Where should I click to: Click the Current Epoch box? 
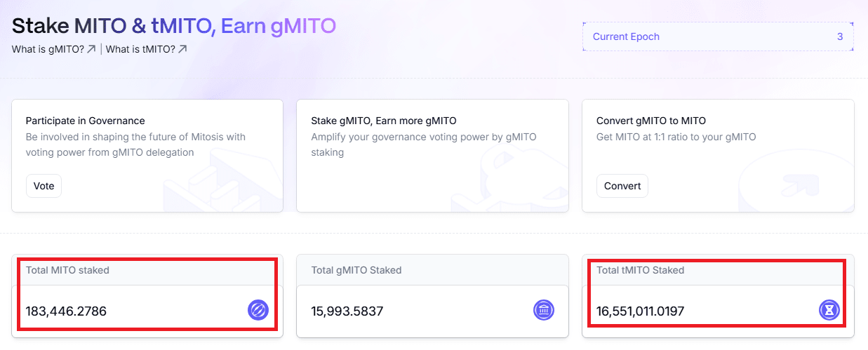tap(718, 36)
